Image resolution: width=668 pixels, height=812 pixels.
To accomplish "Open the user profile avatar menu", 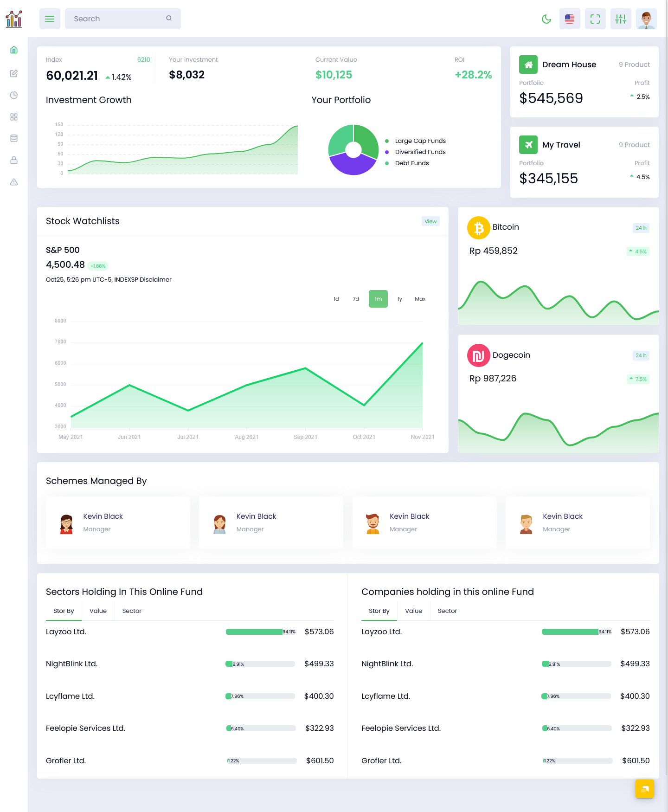I will click(646, 19).
